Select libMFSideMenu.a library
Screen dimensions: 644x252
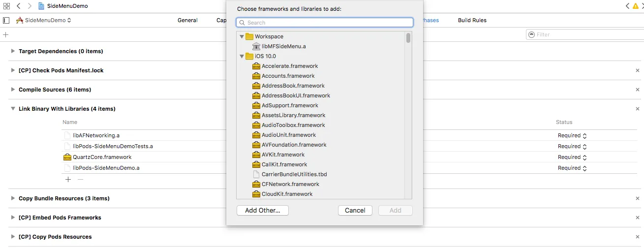[284, 46]
